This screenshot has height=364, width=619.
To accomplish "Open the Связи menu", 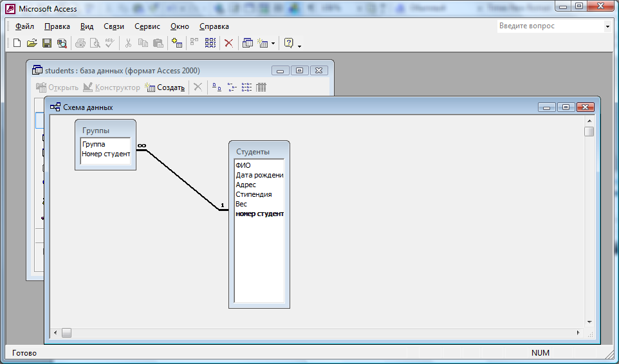I will [x=114, y=26].
